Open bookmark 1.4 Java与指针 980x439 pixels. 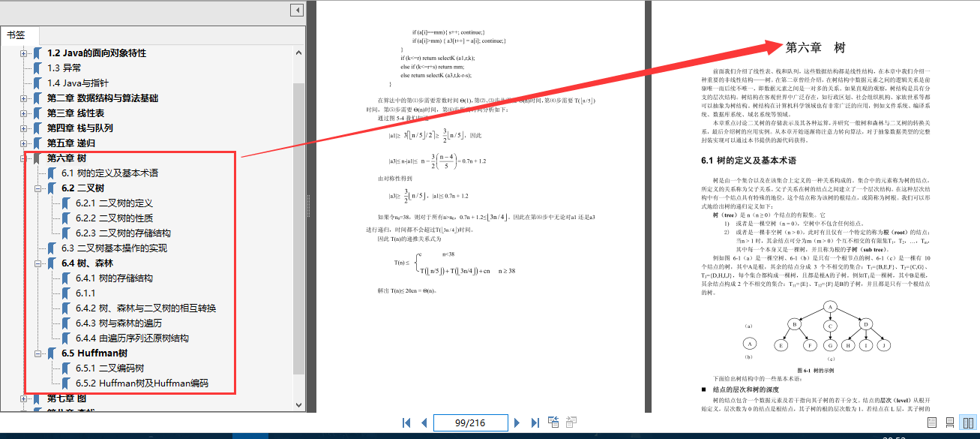pyautogui.click(x=78, y=83)
